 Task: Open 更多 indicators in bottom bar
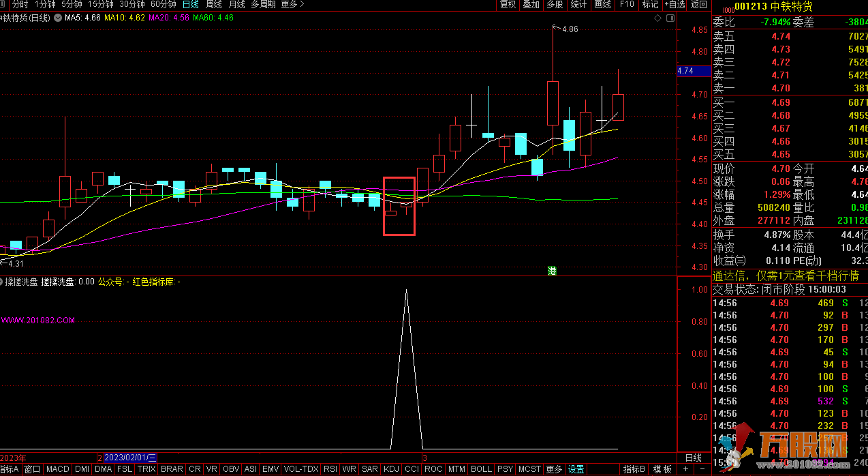[x=555, y=469]
